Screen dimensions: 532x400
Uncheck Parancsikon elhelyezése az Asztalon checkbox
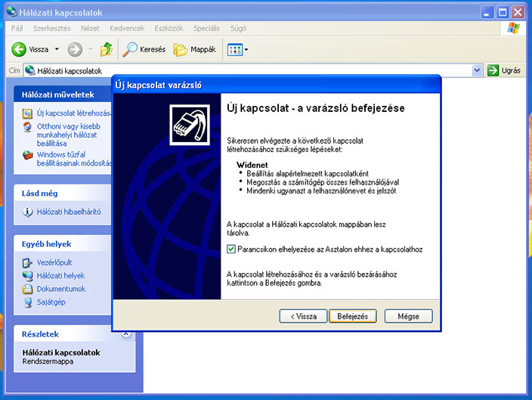point(231,250)
